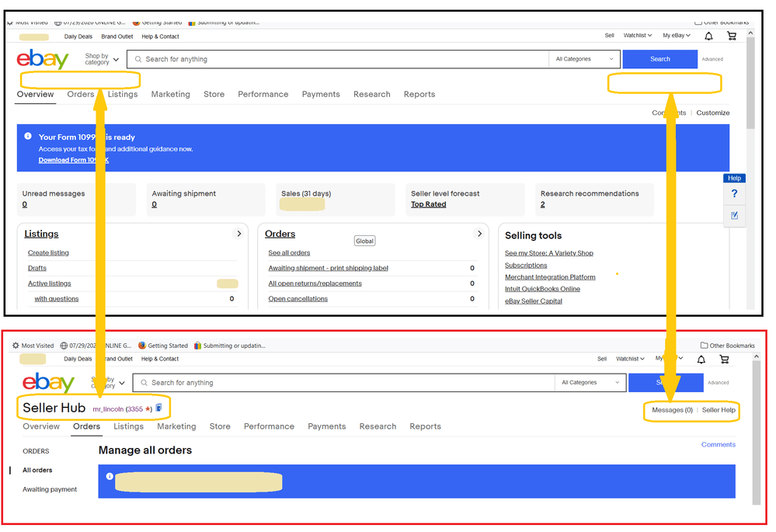Select Awaiting payment in ORDERS sidebar

(x=50, y=489)
